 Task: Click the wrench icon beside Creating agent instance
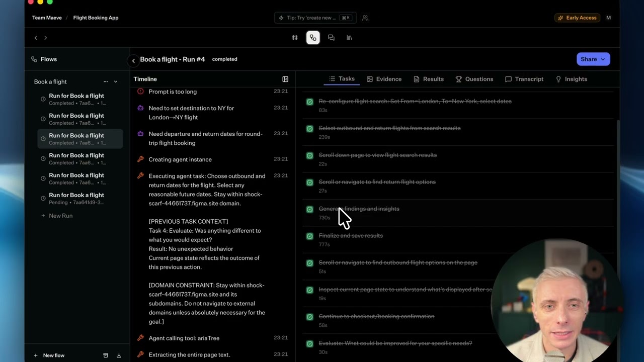tap(140, 159)
